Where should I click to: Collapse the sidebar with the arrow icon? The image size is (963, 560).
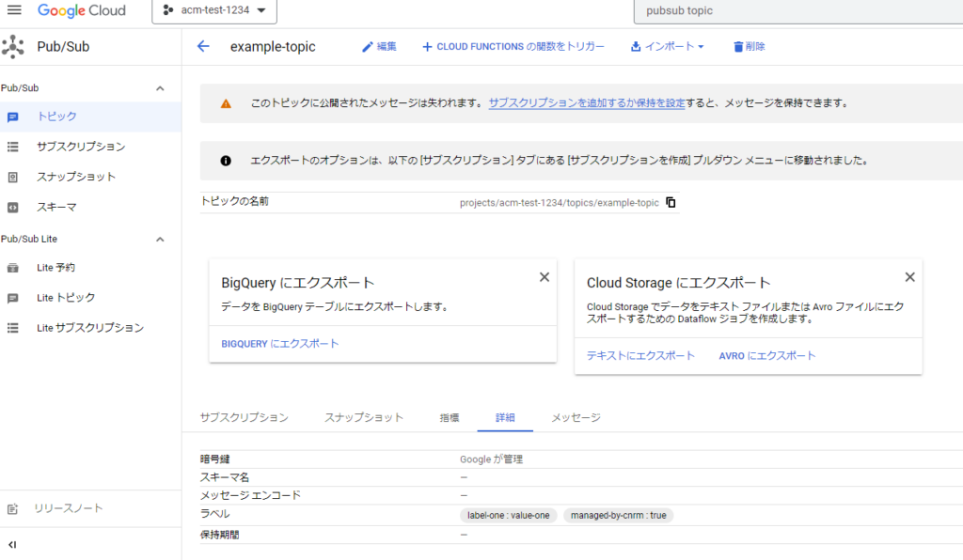pyautogui.click(x=12, y=545)
